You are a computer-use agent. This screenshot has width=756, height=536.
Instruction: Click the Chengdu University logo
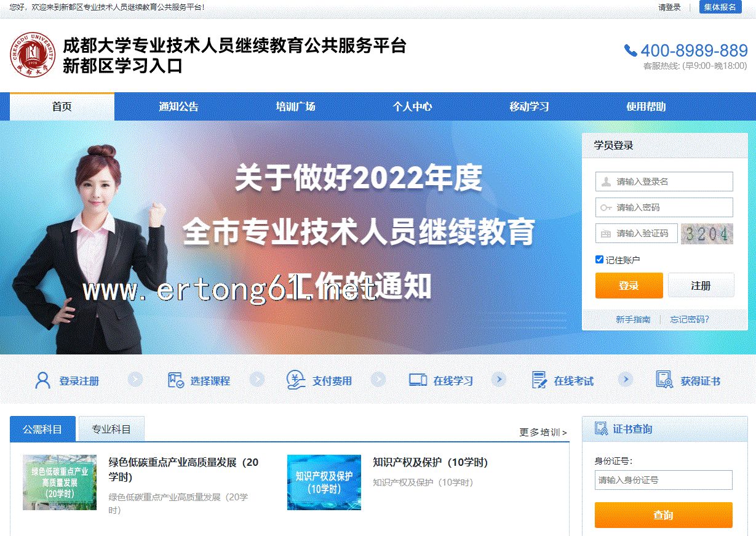tap(33, 54)
